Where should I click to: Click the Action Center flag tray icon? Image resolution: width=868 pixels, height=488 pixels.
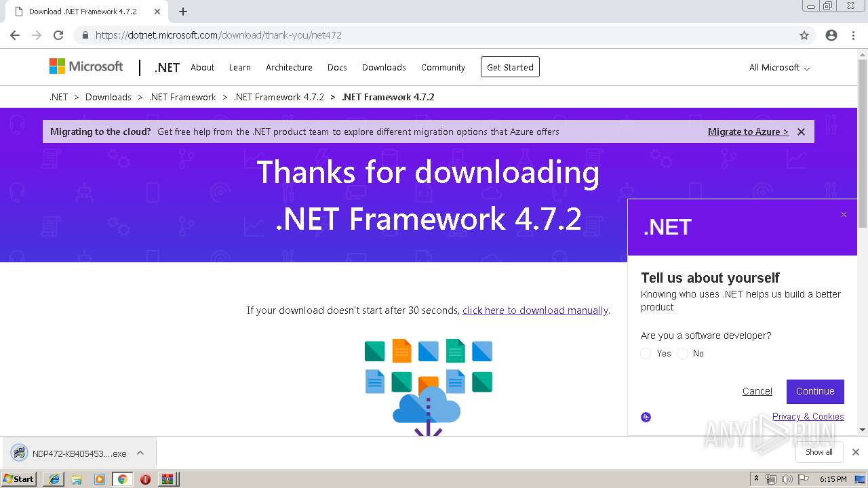click(802, 479)
